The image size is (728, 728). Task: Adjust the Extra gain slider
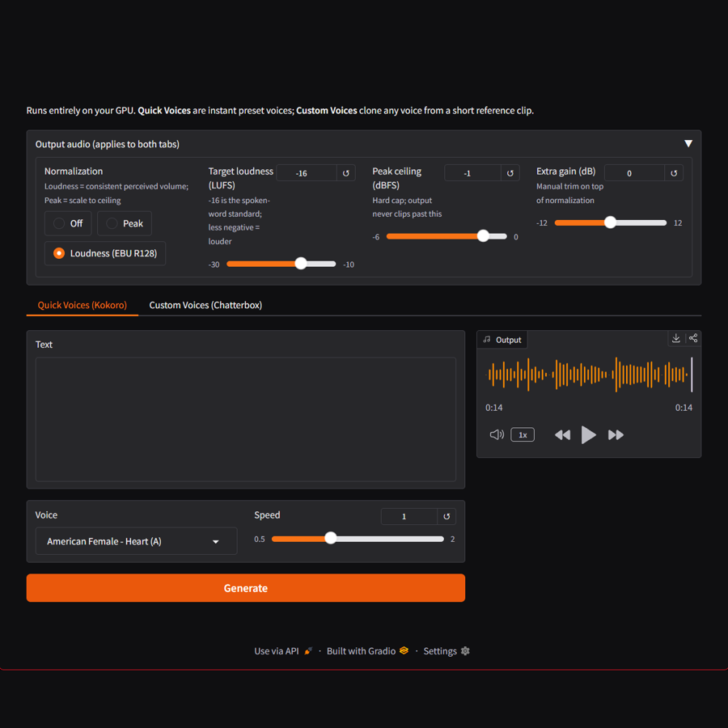(610, 222)
